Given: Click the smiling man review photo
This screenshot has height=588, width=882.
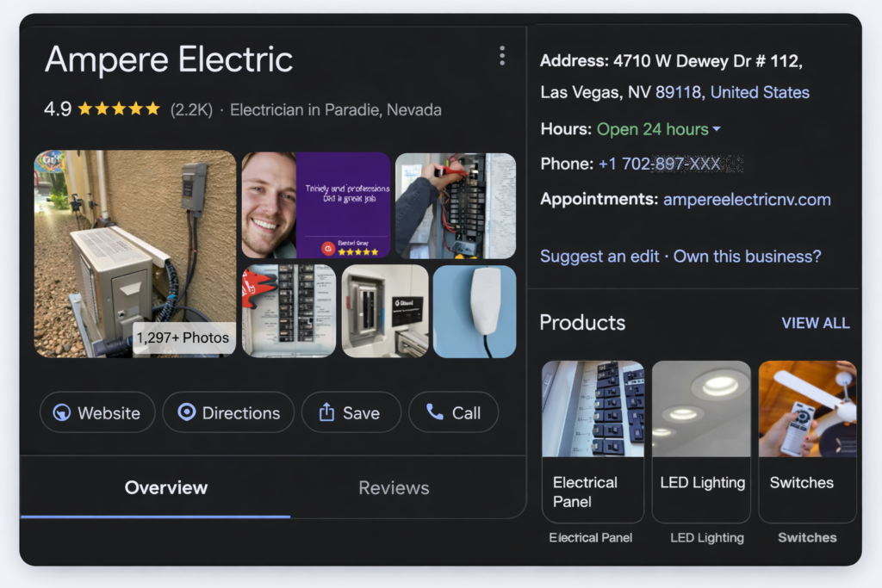Looking at the screenshot, I should click(x=269, y=205).
